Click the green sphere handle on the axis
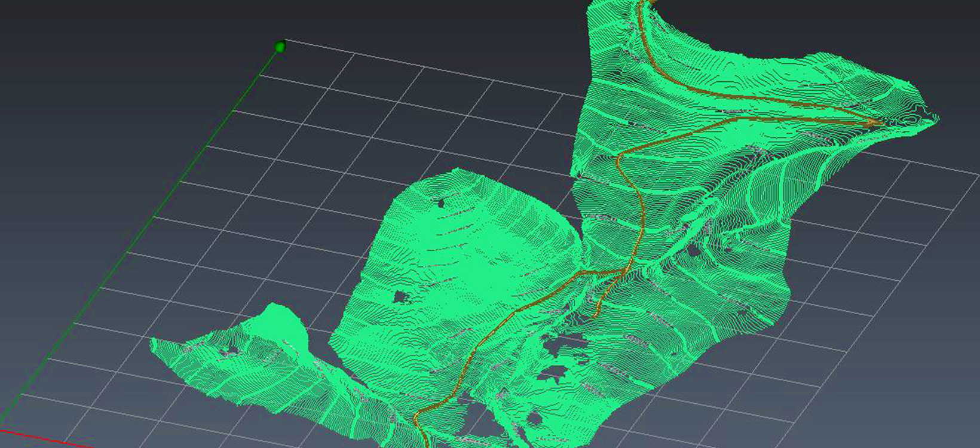This screenshot has width=980, height=448. pos(280,46)
